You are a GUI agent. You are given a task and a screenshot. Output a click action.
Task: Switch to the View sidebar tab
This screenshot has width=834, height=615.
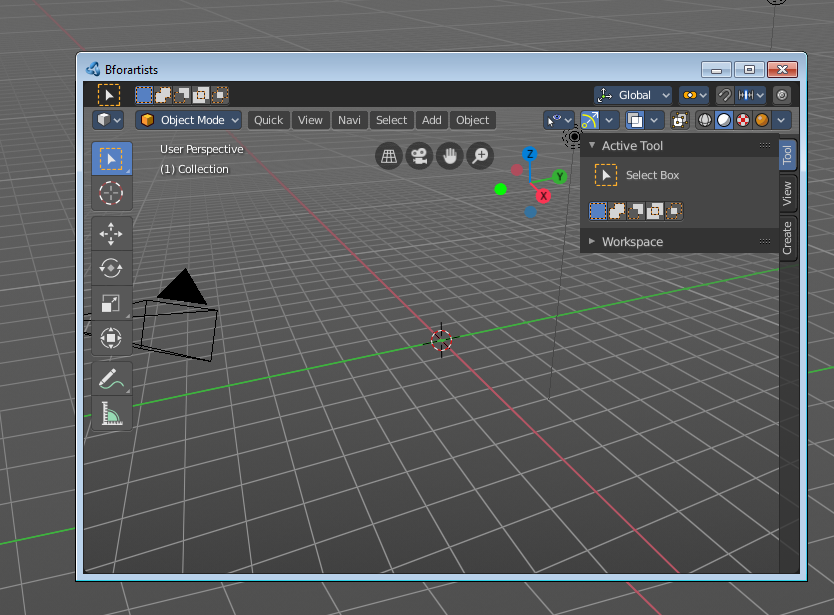click(x=788, y=194)
